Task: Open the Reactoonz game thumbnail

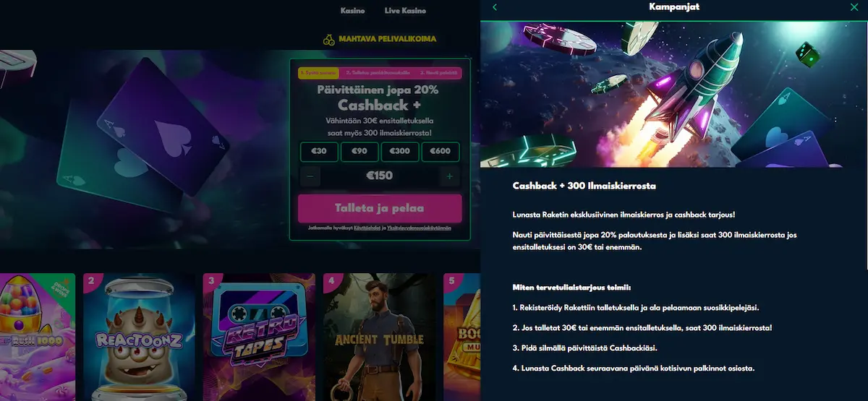Action: [x=140, y=337]
